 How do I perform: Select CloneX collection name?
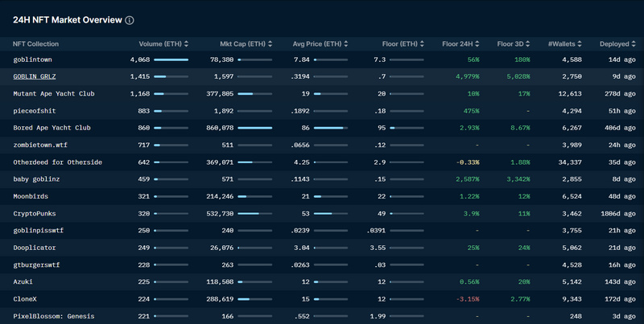(25, 299)
